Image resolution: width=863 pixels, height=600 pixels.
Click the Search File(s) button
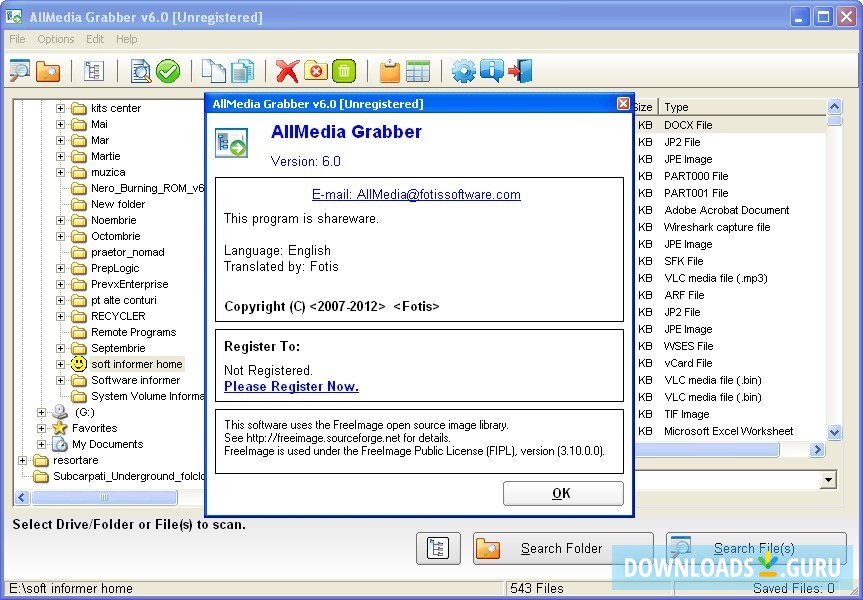756,548
